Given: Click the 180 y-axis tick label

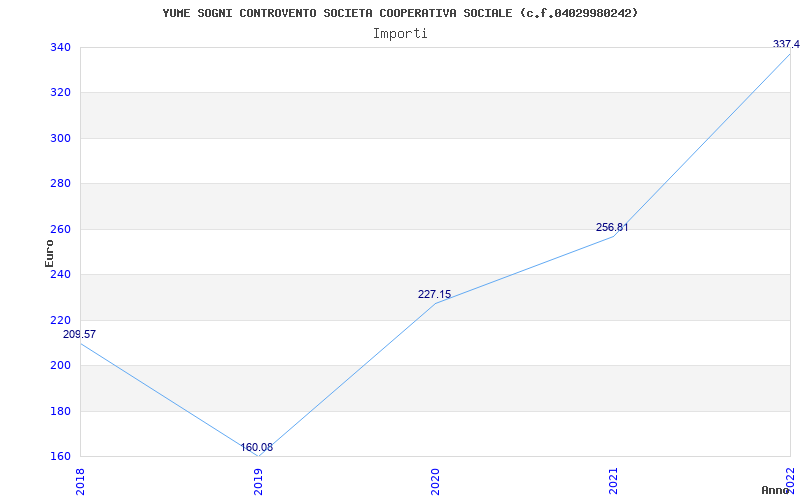Looking at the screenshot, I should pyautogui.click(x=63, y=411).
